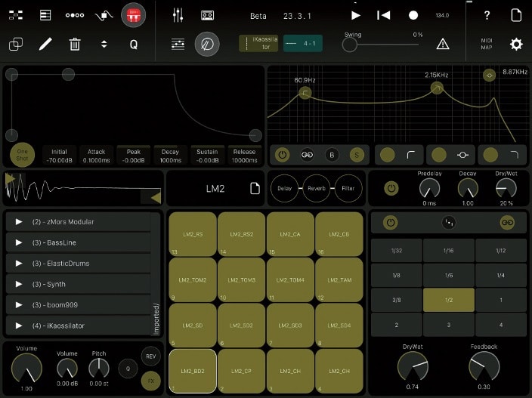This screenshot has height=398, width=532.
Task: Click the peak filter shape icon
Action: pyautogui.click(x=462, y=155)
